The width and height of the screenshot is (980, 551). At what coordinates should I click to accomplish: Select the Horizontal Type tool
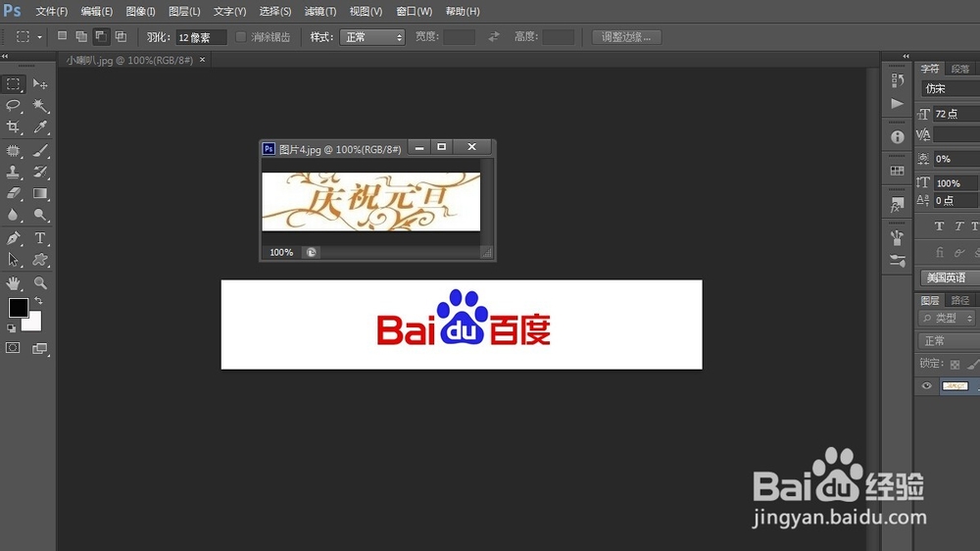click(40, 238)
